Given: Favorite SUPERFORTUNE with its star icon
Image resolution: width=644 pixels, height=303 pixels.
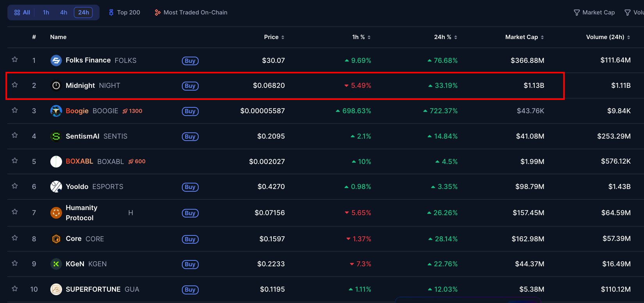Looking at the screenshot, I should coord(15,289).
